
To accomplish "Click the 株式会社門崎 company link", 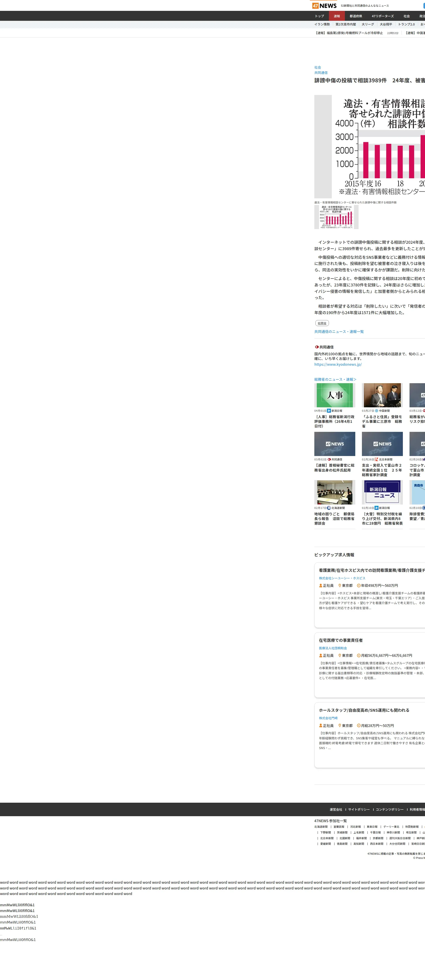I will click(328, 718).
